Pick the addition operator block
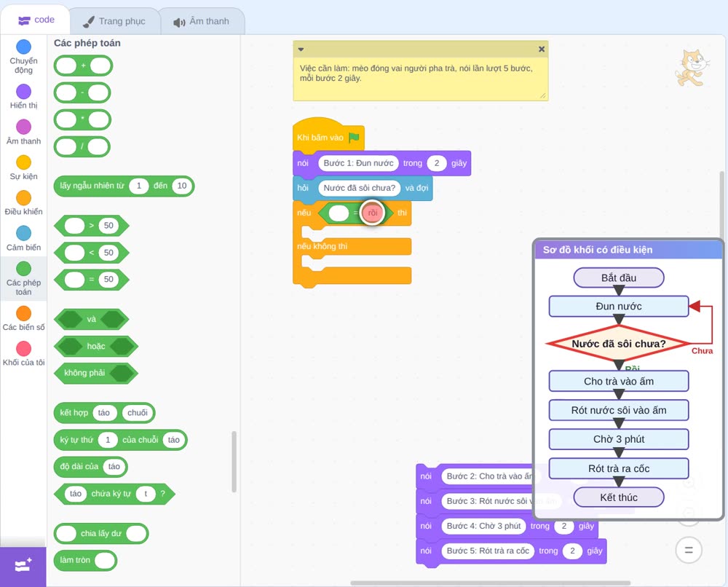Screen dimensions: 728x587 click(x=83, y=66)
